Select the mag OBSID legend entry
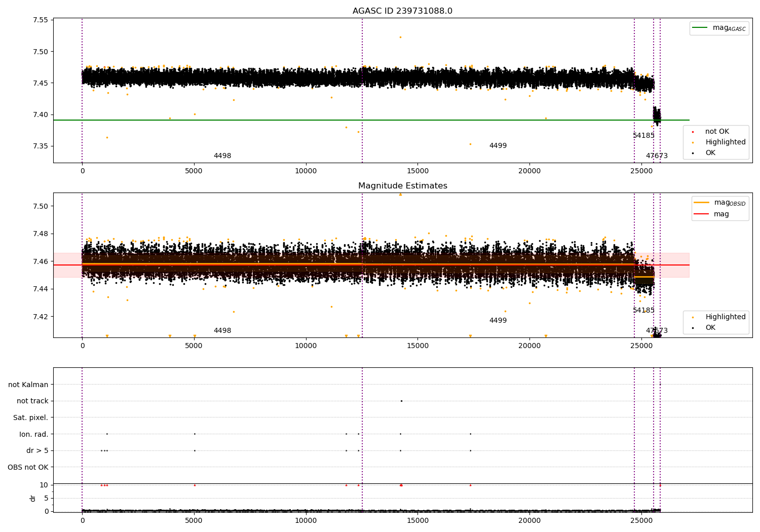 (719, 203)
